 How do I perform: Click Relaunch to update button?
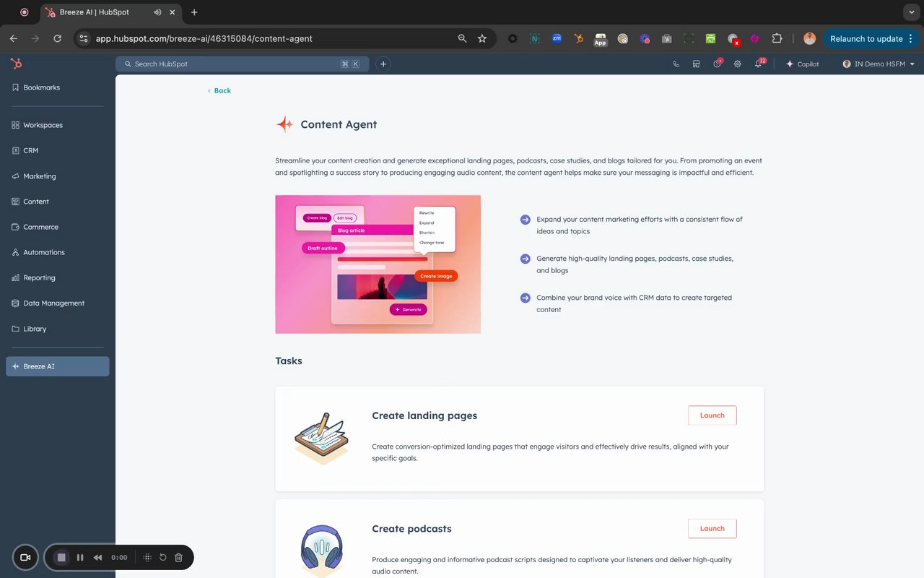pos(866,38)
